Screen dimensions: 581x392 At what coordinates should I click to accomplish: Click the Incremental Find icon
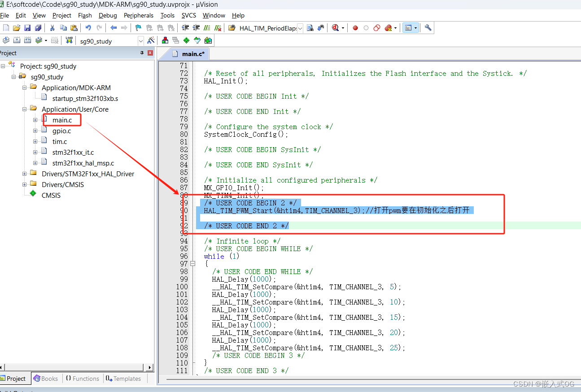(x=321, y=28)
